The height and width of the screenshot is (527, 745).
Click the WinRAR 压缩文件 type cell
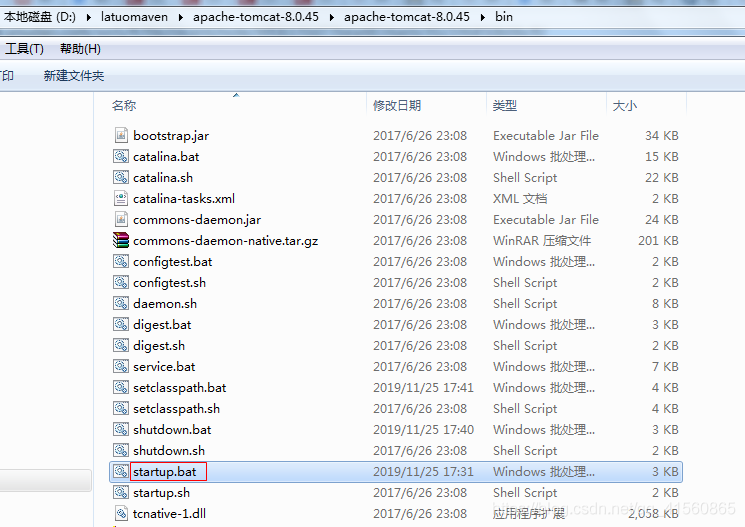(542, 241)
